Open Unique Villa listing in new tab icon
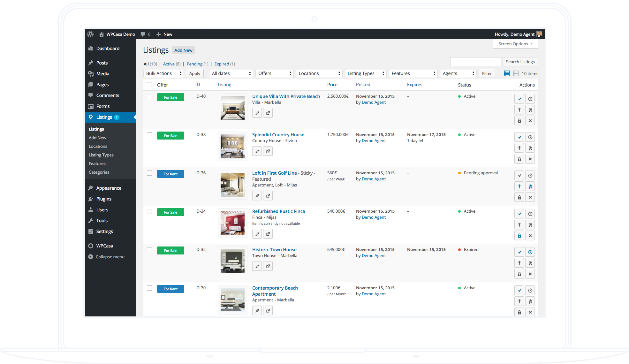The height and width of the screenshot is (364, 629). point(268,113)
